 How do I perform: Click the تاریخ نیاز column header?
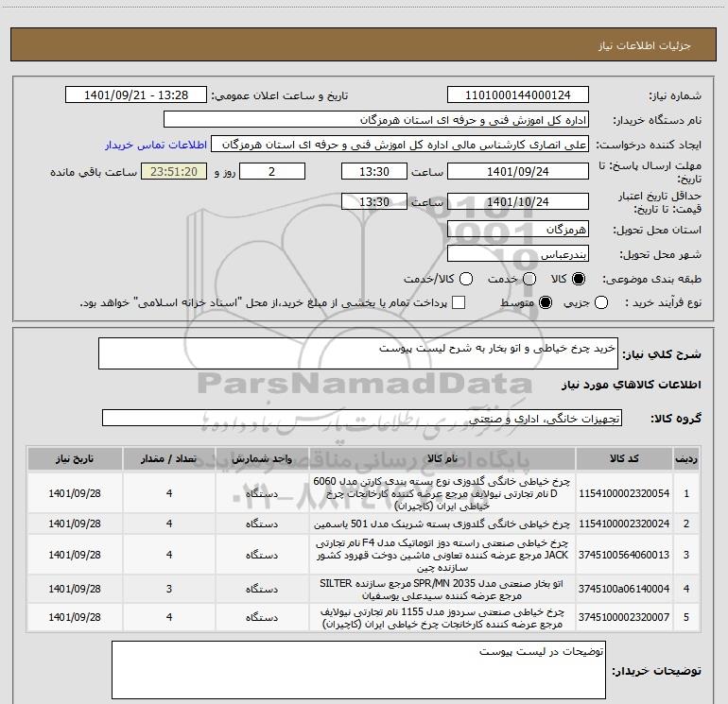click(75, 458)
